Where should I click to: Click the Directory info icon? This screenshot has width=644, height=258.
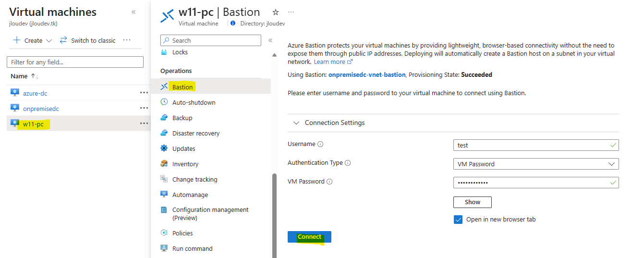(233, 23)
